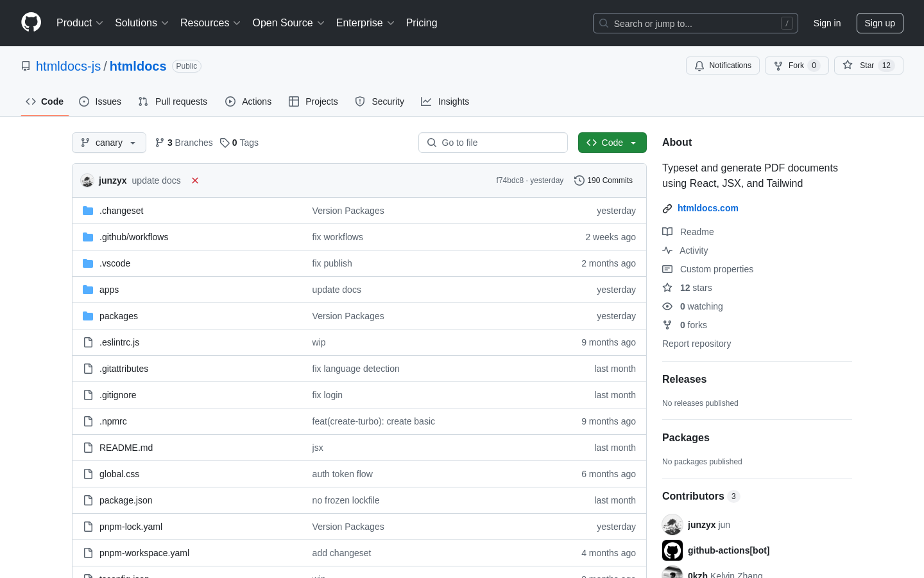The width and height of the screenshot is (924, 578).
Task: Expand the Open Source menu
Action: (x=289, y=22)
